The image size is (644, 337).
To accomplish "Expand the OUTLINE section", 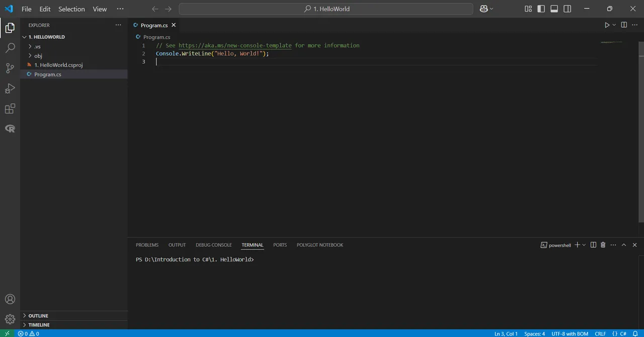I will click(x=74, y=316).
